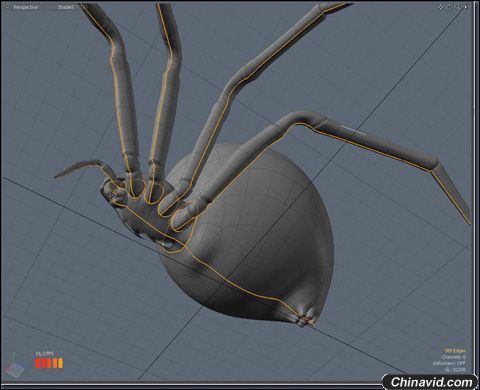Click the rotate view icon in viewport corner
Screen dimensions: 480x390
coord(449,7)
